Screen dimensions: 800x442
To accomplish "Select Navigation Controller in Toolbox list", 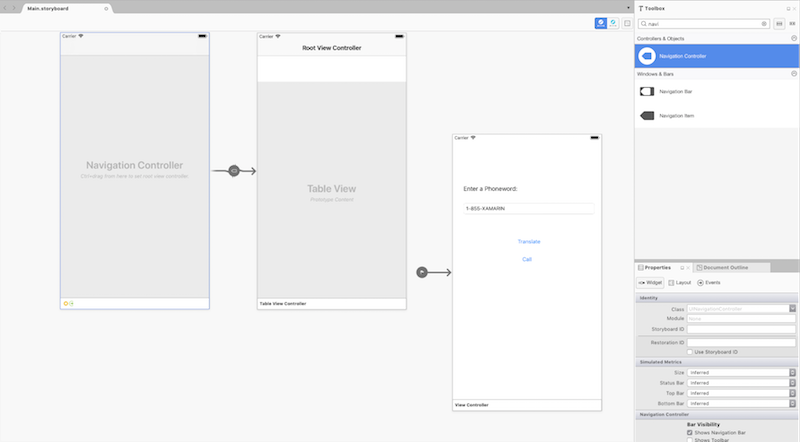I will (716, 56).
